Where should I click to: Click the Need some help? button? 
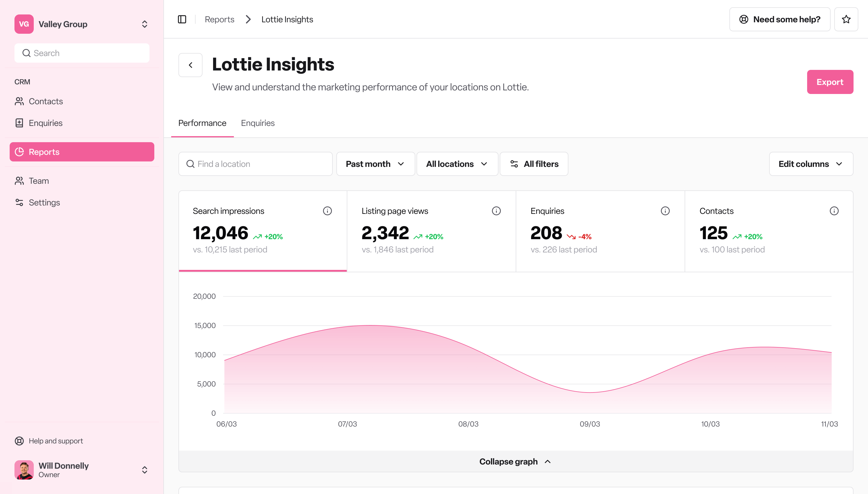point(779,19)
